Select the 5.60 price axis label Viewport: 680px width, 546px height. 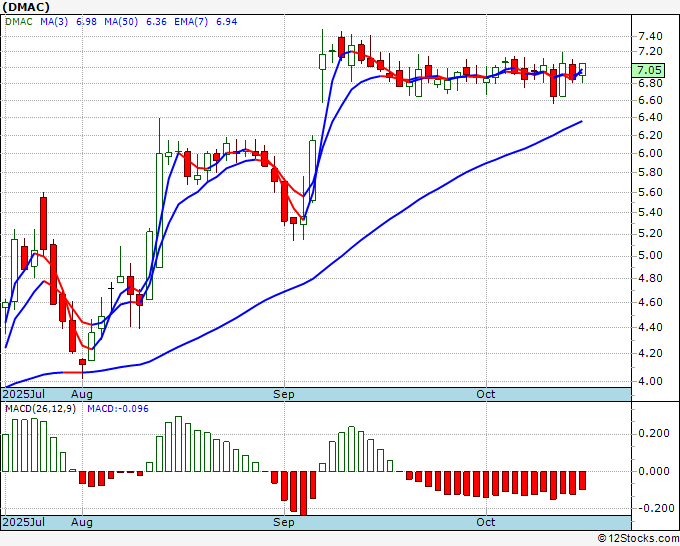[650, 192]
